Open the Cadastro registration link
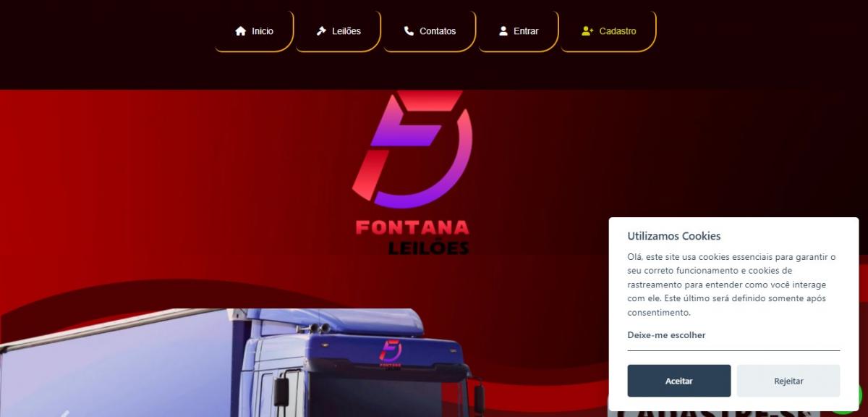This screenshot has width=868, height=417. 608,31
